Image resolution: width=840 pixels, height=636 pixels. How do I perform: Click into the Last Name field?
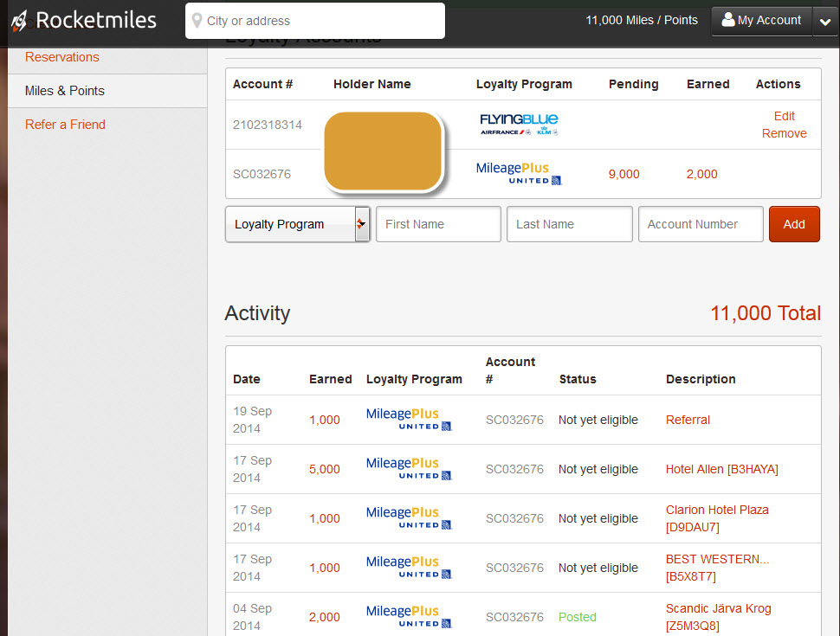[x=569, y=224]
